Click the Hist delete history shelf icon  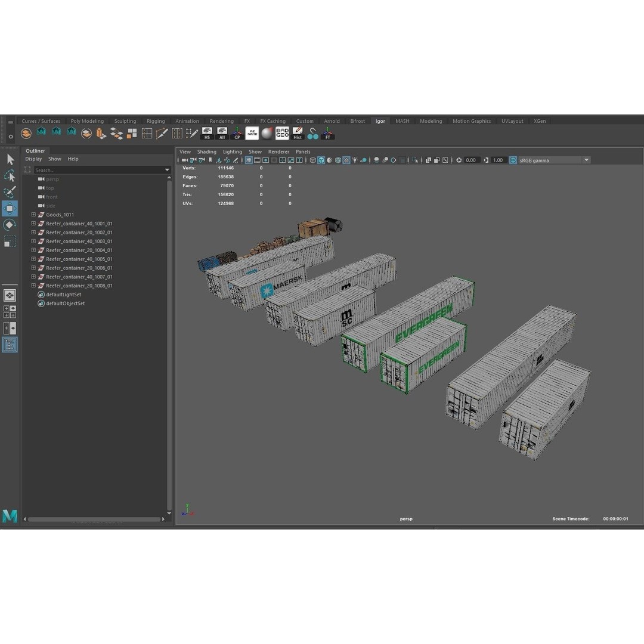pos(298,133)
